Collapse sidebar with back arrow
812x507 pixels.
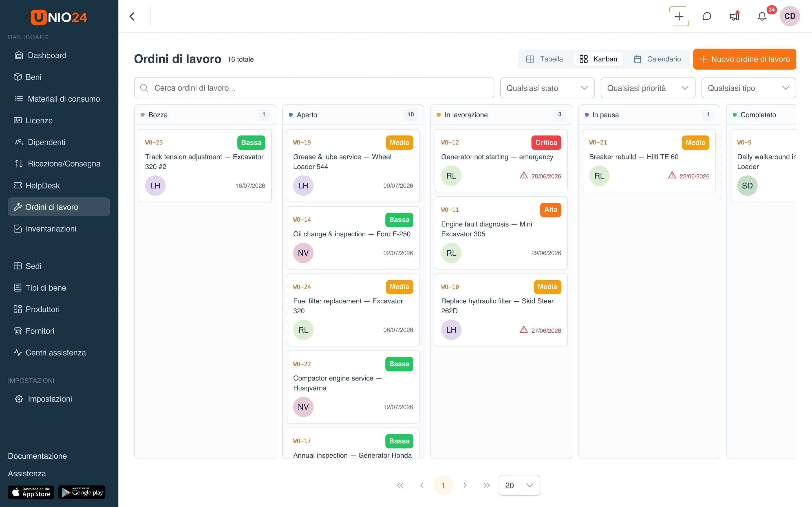[x=132, y=16]
